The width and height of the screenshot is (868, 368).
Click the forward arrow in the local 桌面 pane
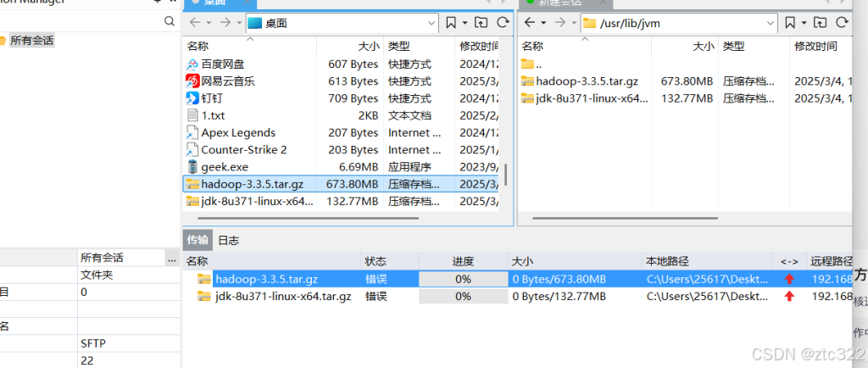[225, 23]
